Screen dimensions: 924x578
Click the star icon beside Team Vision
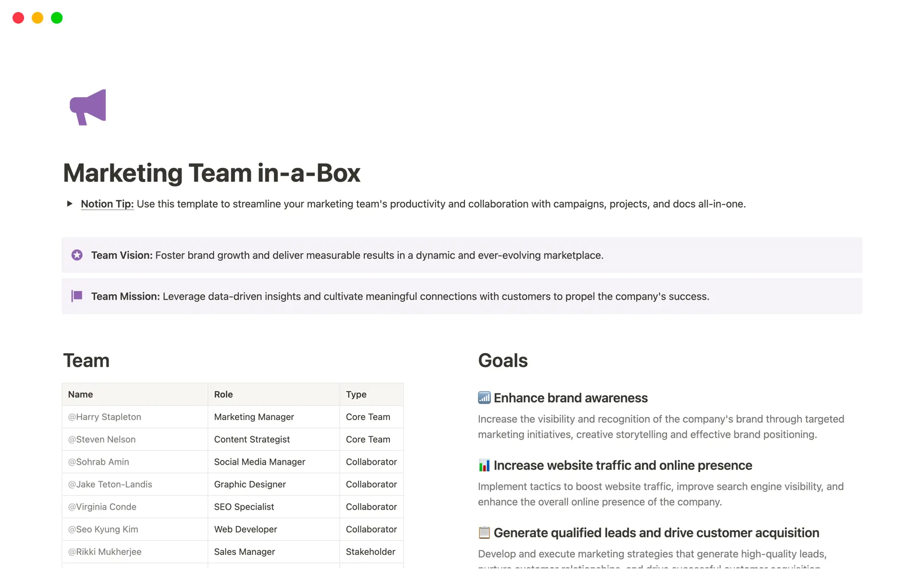(77, 255)
